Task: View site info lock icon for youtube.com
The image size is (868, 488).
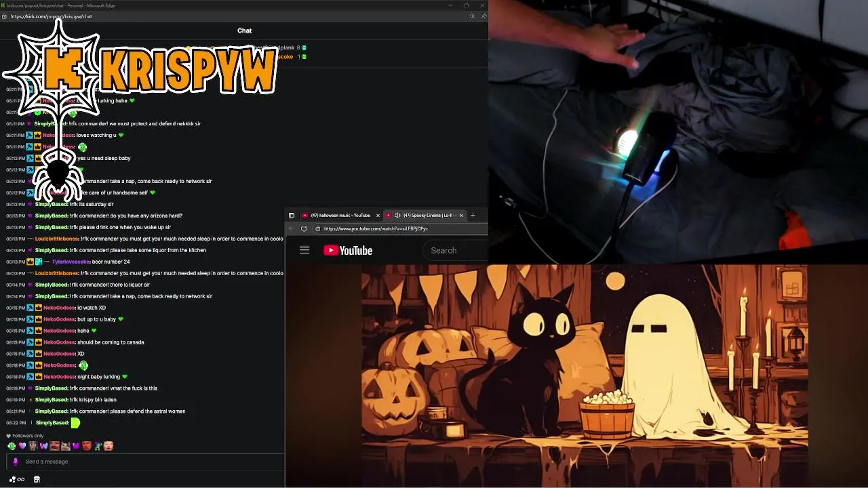Action: pos(317,228)
